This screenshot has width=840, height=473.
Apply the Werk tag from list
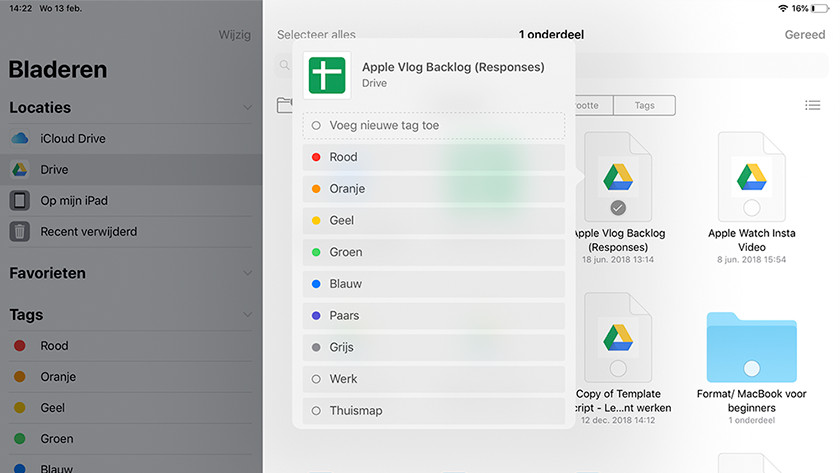(433, 379)
